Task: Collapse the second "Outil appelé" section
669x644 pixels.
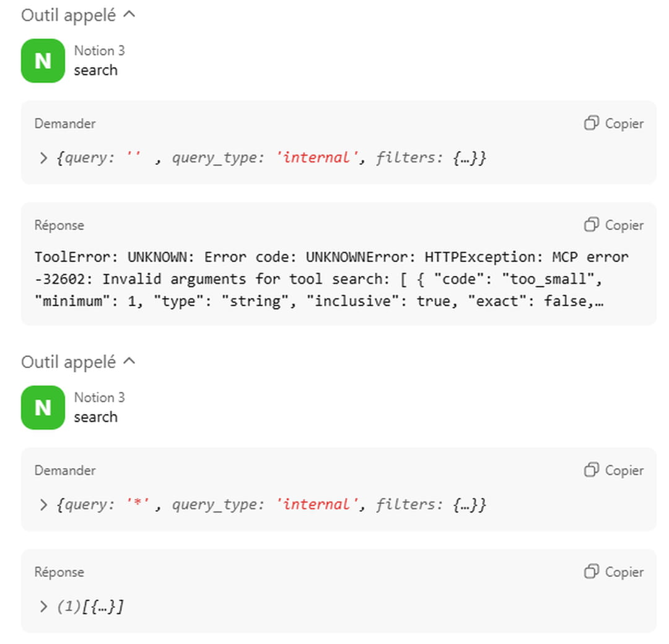Action: pyautogui.click(x=129, y=361)
